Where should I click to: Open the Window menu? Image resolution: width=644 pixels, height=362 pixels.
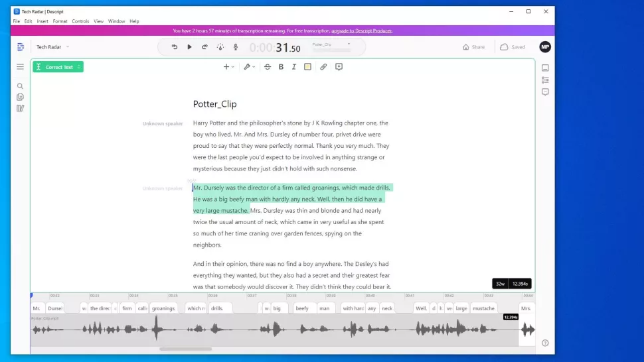tap(116, 21)
